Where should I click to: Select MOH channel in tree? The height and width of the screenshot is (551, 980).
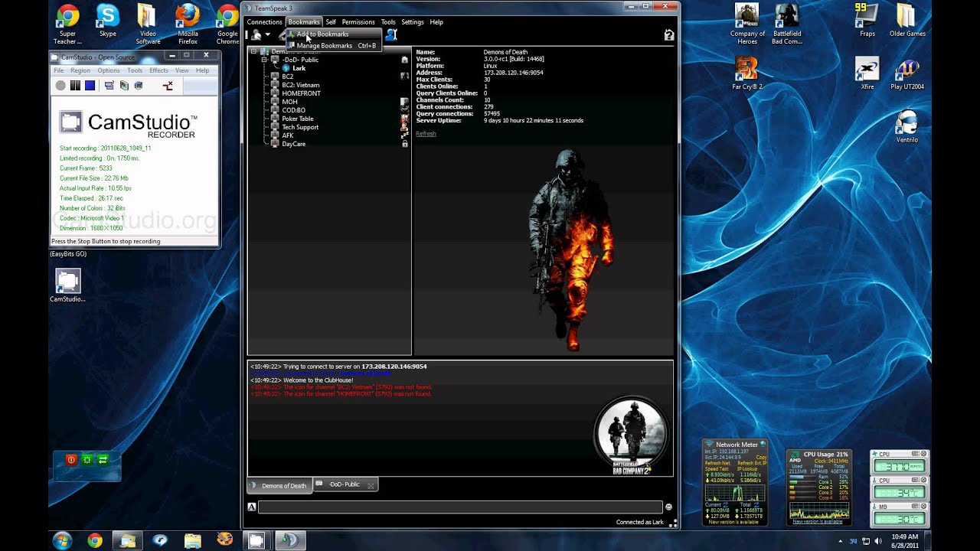point(289,102)
